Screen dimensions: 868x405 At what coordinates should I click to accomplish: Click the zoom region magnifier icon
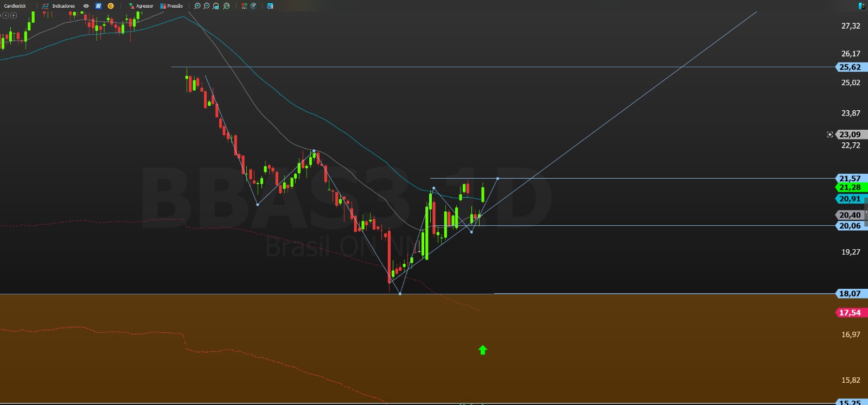point(216,6)
